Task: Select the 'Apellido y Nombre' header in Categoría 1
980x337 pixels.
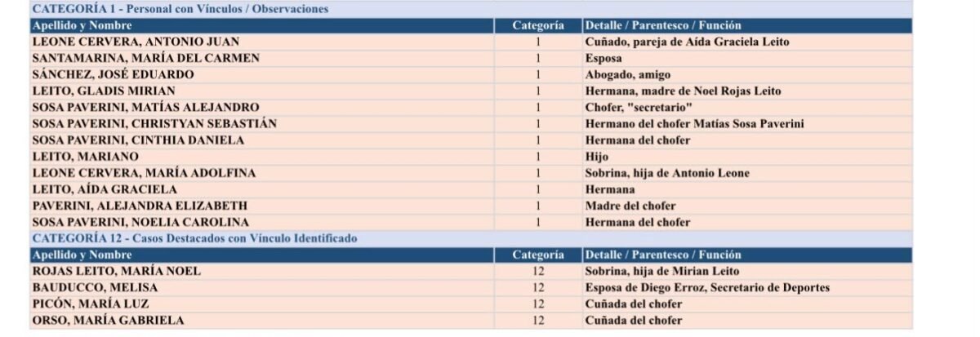Action: (x=261, y=26)
